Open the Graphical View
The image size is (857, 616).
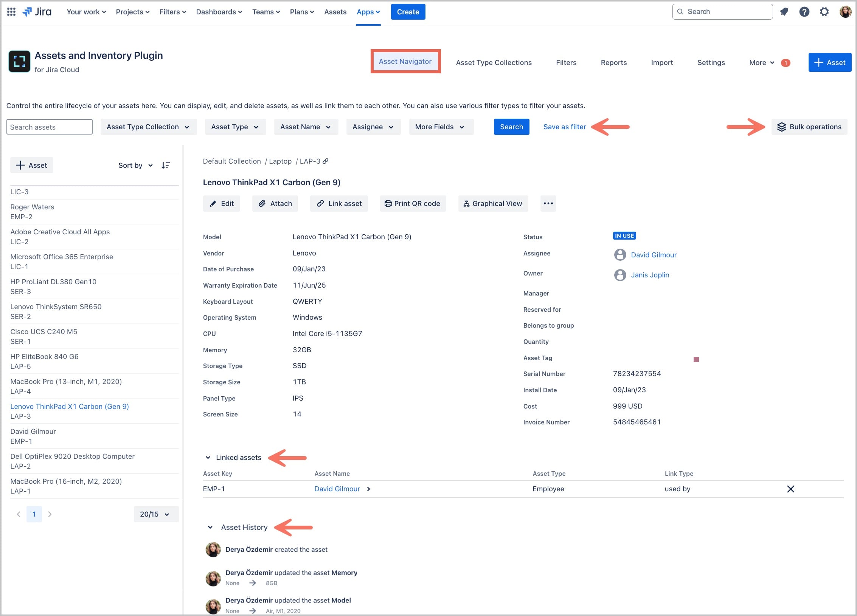493,203
